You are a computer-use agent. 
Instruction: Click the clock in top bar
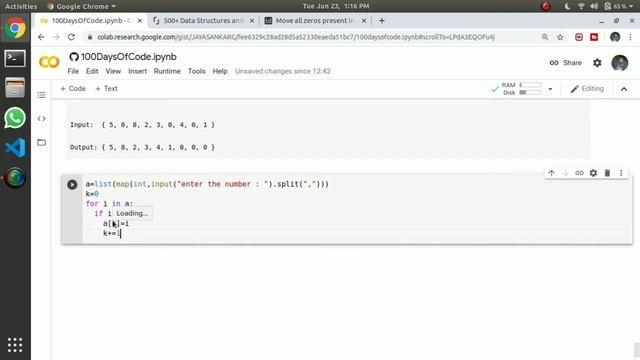coord(336,6)
